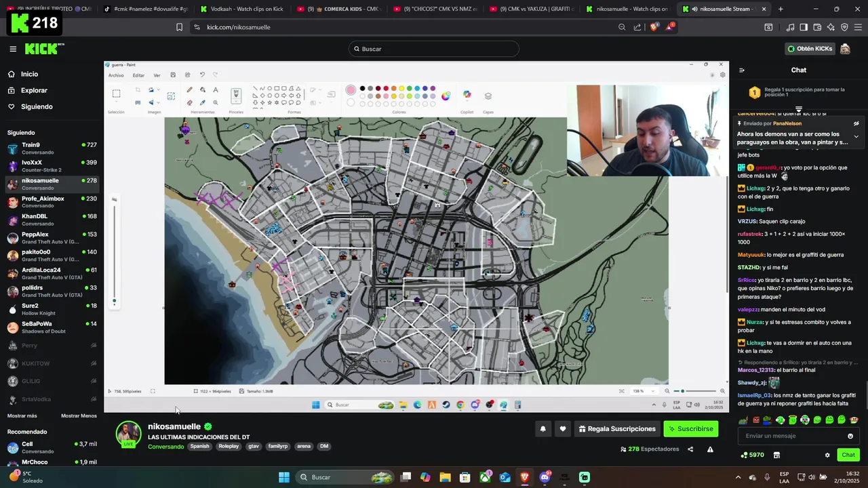Click the Conversando category link under title
Screen dimensions: 868x488
click(x=165, y=447)
